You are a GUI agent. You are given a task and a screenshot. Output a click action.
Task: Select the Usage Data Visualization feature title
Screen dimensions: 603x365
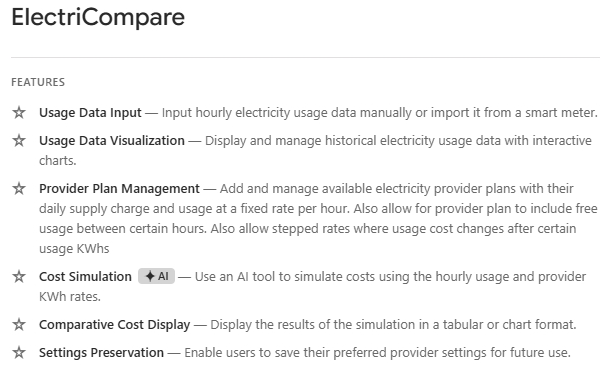[112, 141]
